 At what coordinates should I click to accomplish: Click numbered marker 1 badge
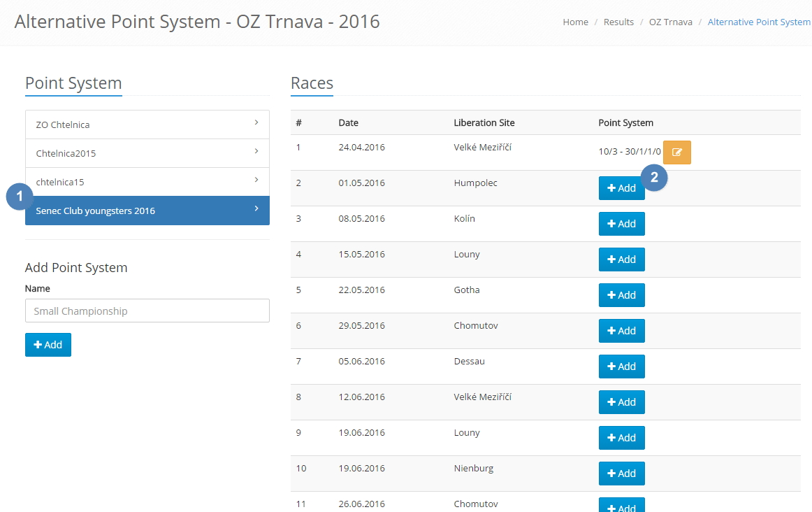pyautogui.click(x=20, y=197)
